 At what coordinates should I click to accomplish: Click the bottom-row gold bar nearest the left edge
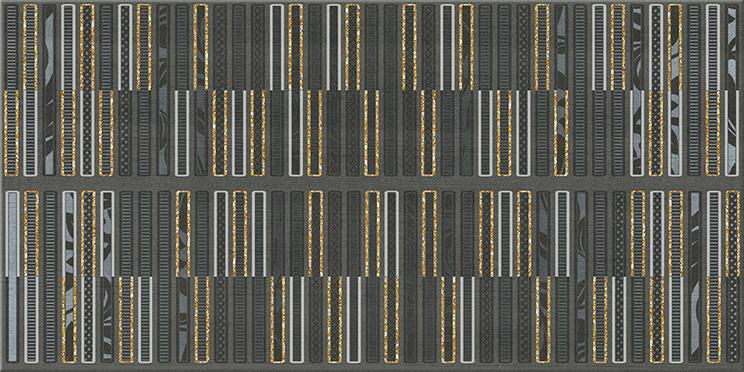[x=69, y=320]
